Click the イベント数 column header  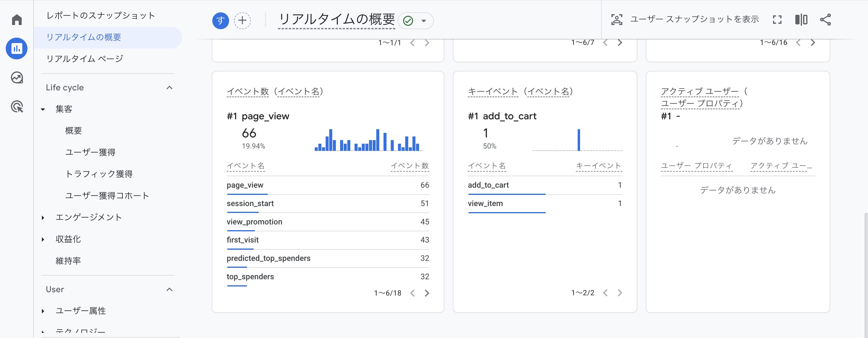pos(410,166)
